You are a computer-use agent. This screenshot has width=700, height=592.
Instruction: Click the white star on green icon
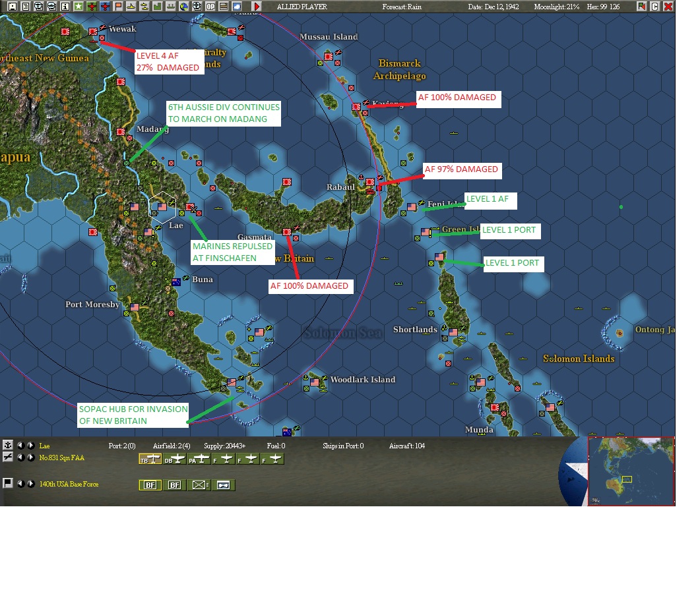click(79, 6)
